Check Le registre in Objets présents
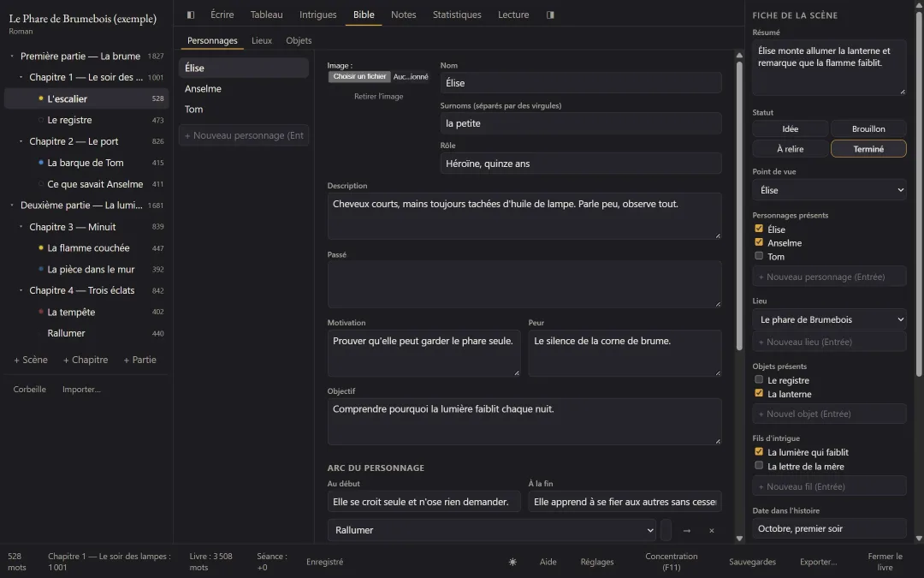Screen dimensions: 924x578 point(759,380)
